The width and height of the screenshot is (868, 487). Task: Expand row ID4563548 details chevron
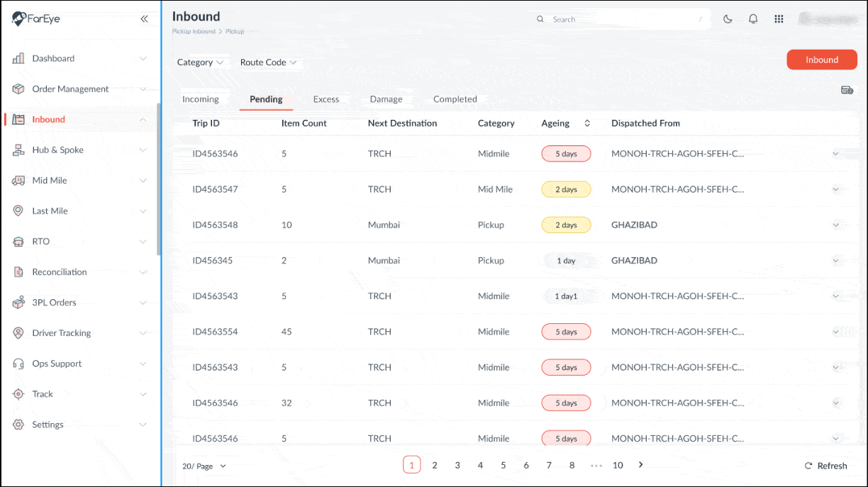(x=835, y=225)
